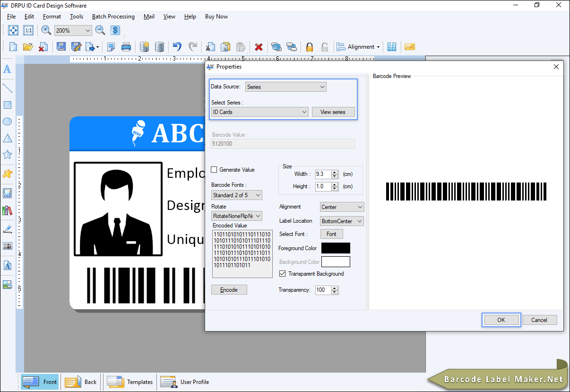The height and width of the screenshot is (392, 570).
Task: Zoom out with the magnifier minus icon
Action: (x=100, y=30)
